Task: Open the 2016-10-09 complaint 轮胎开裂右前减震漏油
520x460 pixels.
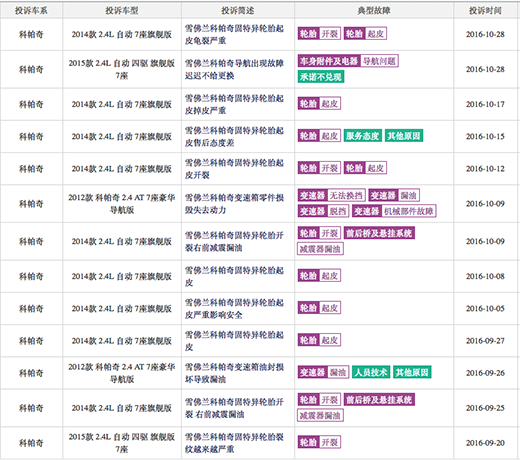Action: click(x=234, y=241)
